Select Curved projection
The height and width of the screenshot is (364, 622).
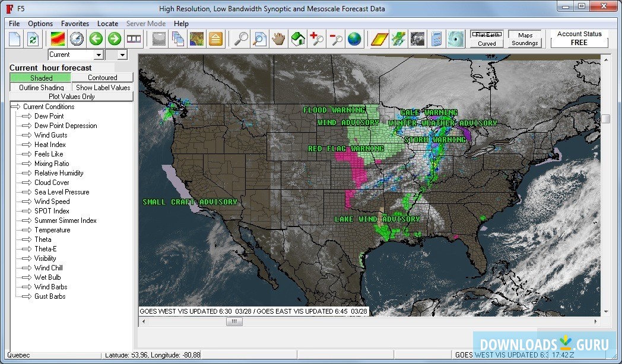pyautogui.click(x=487, y=43)
